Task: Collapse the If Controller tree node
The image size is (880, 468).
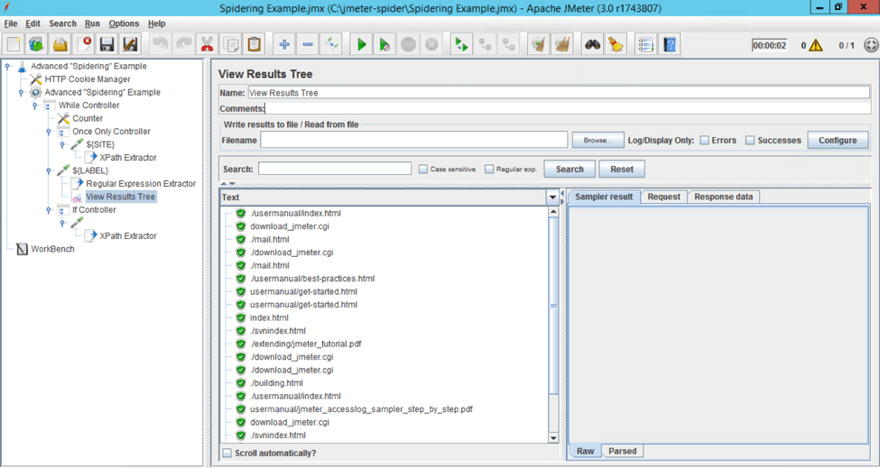Action: pos(47,211)
